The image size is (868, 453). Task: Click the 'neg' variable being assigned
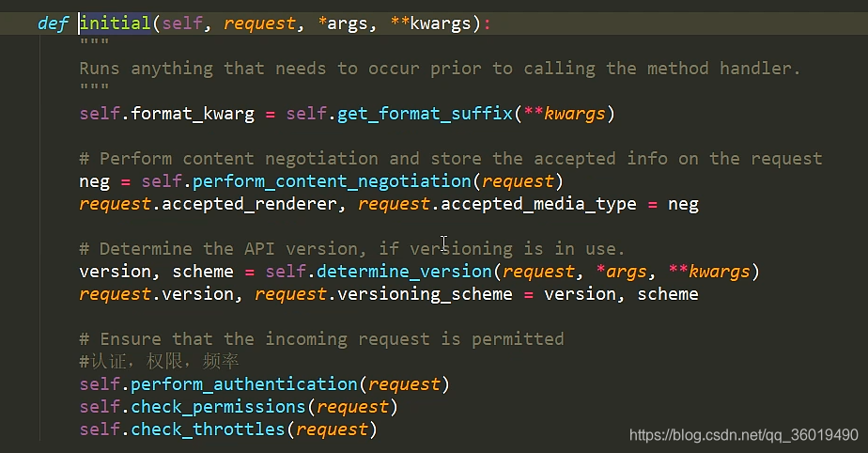pyautogui.click(x=94, y=181)
